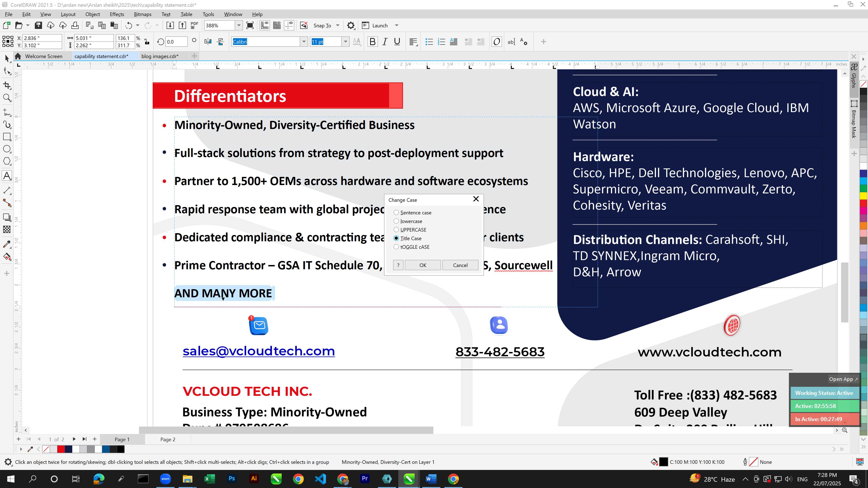Select the Shape edit tool
Viewport: 868px width, 488px height.
click(7, 71)
